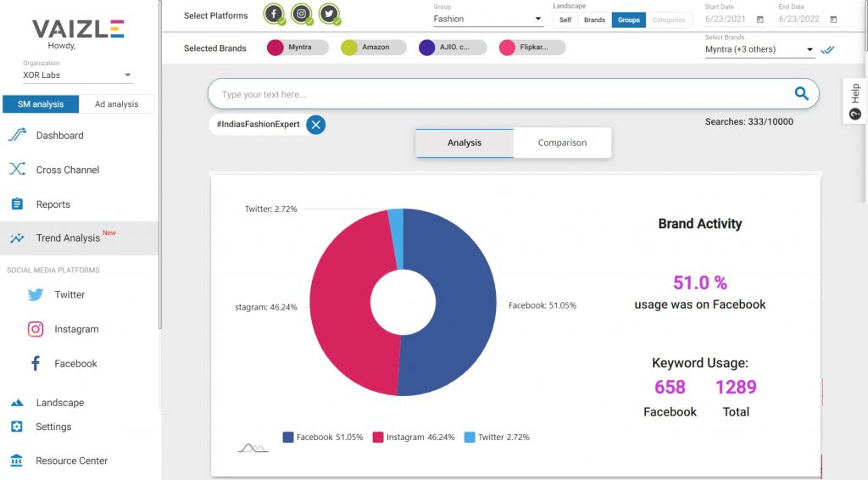Click the Settings gear icon
Image resolution: width=868 pixels, height=480 pixels.
point(17,427)
